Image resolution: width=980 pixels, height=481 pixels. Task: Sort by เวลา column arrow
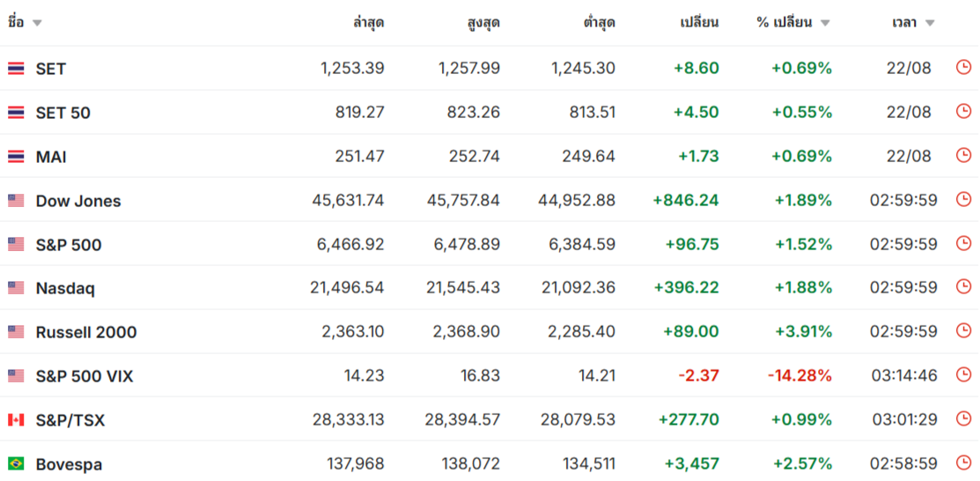(930, 24)
